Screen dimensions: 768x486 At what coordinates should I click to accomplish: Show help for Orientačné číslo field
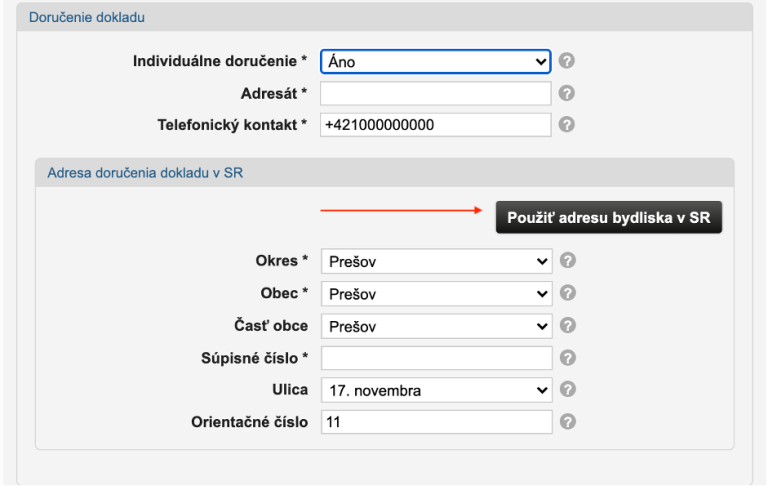[x=568, y=422]
